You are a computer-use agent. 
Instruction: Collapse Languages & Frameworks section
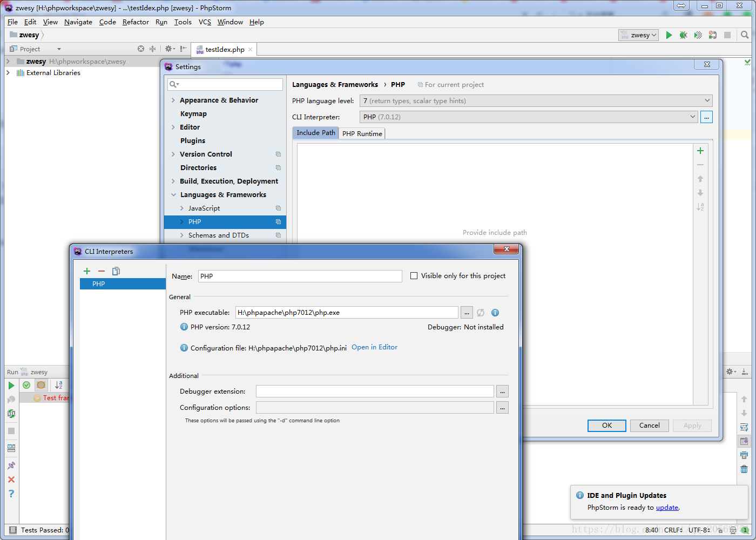click(x=173, y=195)
